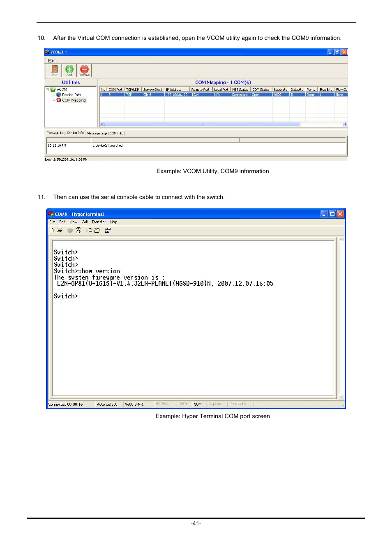Screen dimensions: 392x555
Task: Click the Open COM status cell
Action: pos(261,95)
